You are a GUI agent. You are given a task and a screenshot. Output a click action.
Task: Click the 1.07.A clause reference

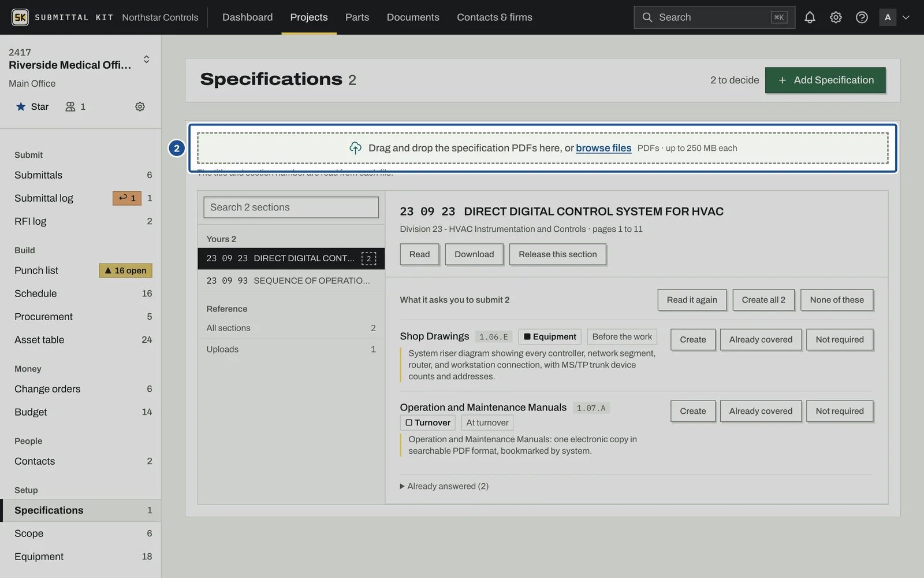click(x=591, y=408)
